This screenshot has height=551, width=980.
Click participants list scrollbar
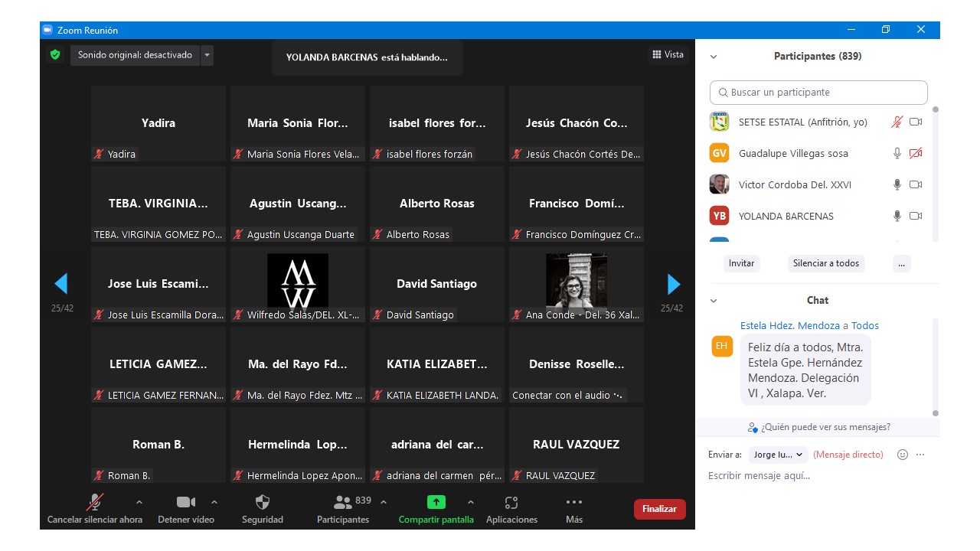935,173
